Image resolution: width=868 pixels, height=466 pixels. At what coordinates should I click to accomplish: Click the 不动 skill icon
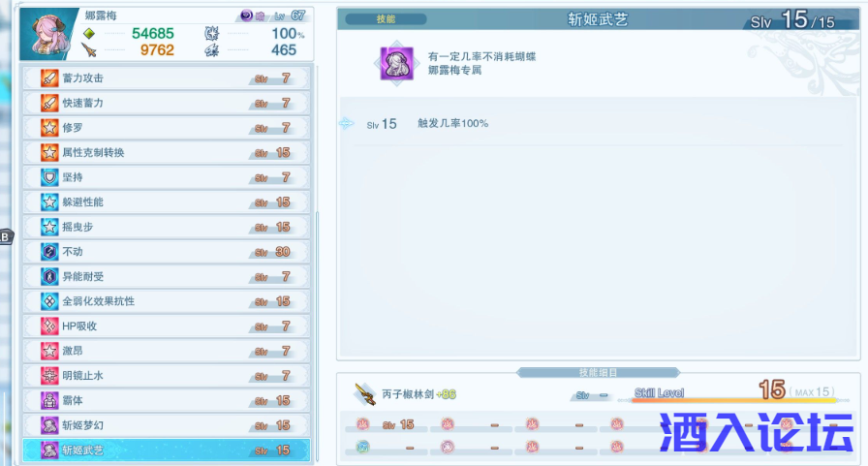[49, 252]
